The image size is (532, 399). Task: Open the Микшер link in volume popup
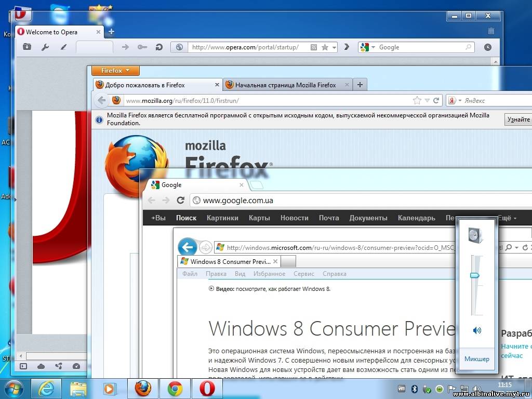pyautogui.click(x=477, y=358)
